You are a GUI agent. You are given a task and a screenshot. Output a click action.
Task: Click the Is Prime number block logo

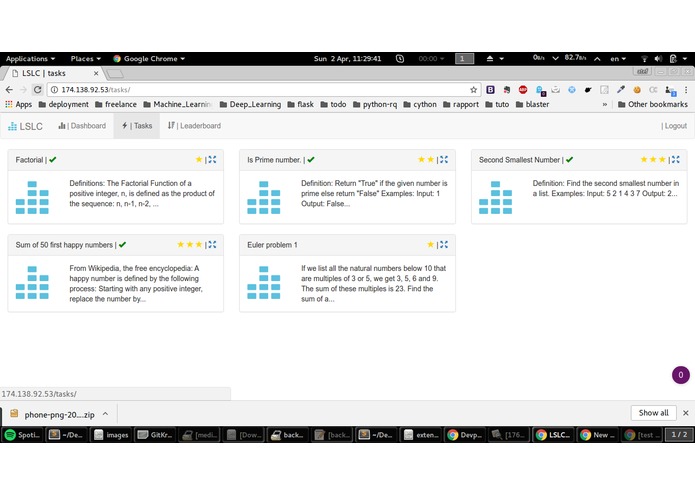click(x=264, y=197)
